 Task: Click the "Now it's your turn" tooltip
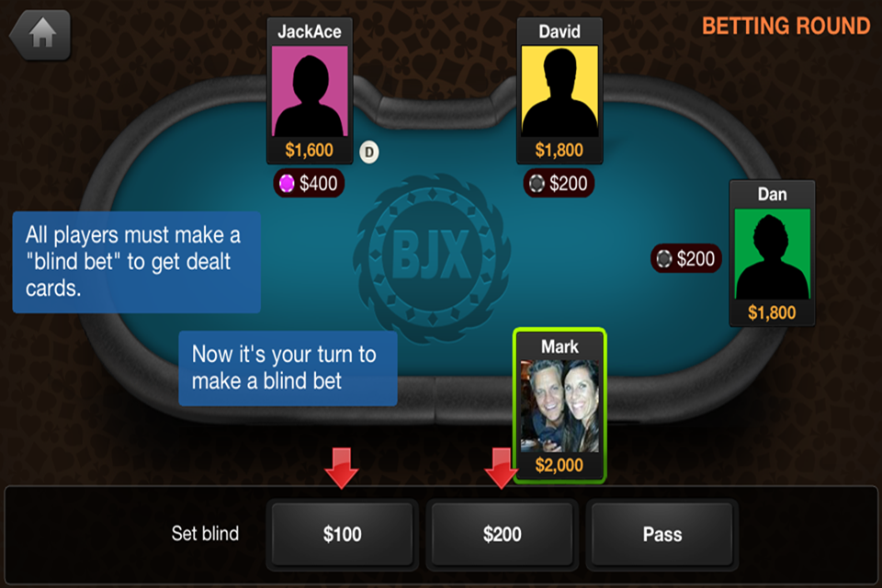click(x=288, y=368)
